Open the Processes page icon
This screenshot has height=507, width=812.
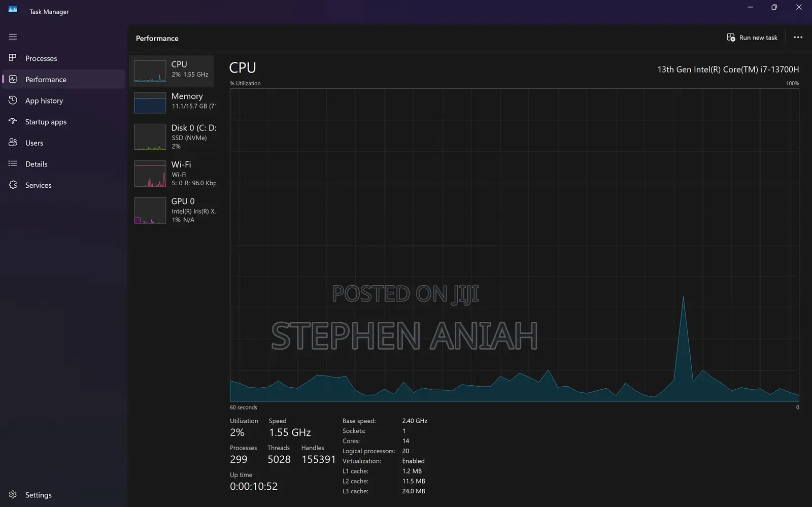click(x=13, y=58)
